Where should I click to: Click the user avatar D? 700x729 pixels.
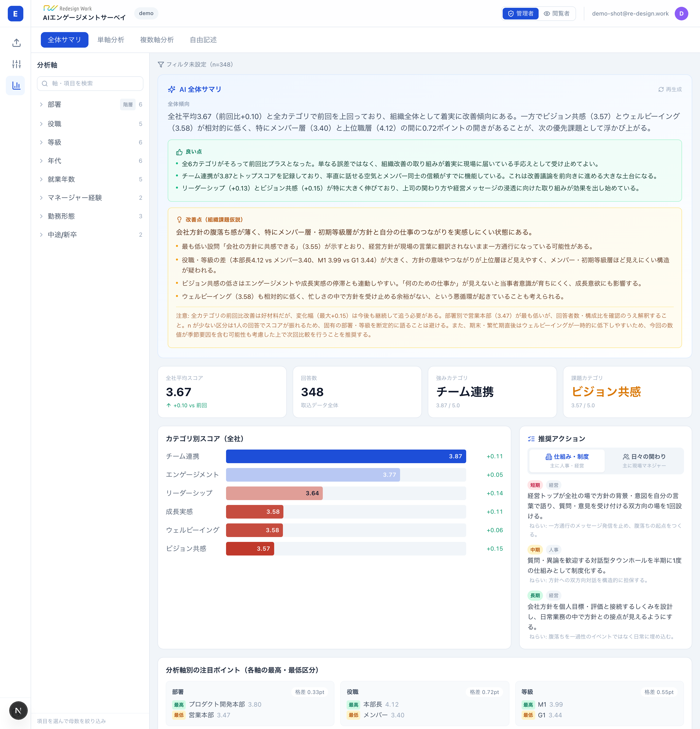click(681, 13)
